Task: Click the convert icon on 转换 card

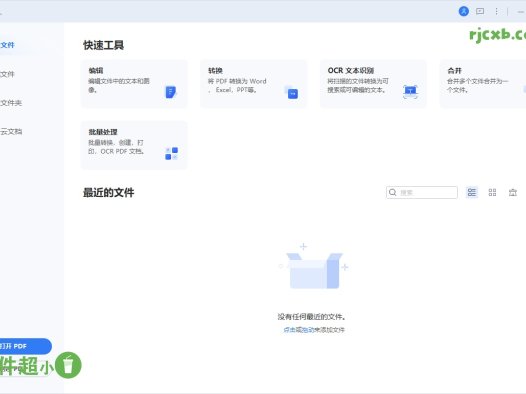Action: click(291, 92)
